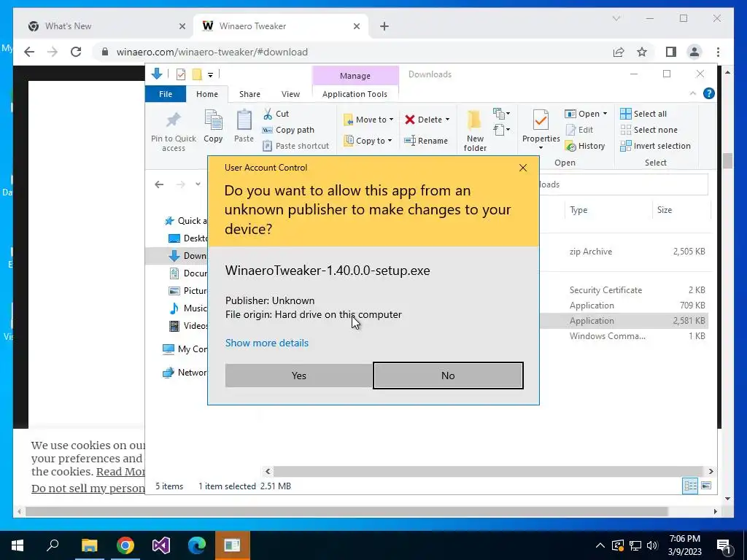Select the Security Certificate file row
Viewport: 747px width, 560px height.
[624, 290]
